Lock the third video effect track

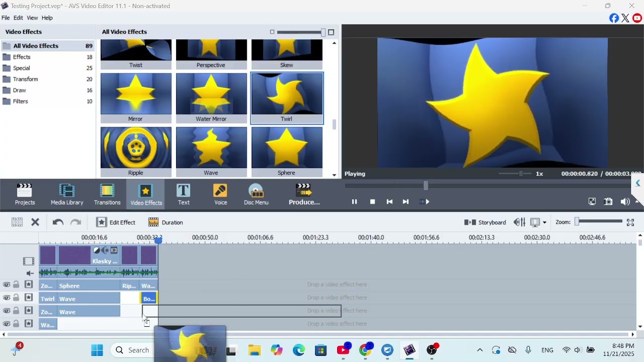[x=16, y=311]
